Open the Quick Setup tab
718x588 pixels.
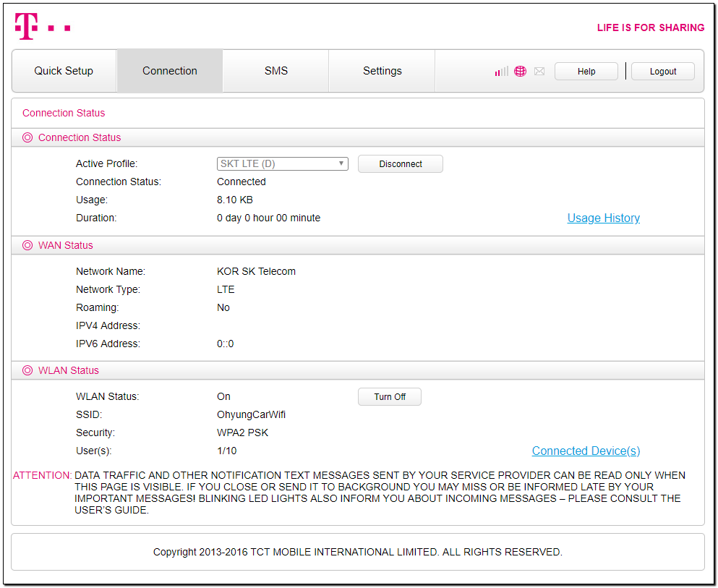pos(64,71)
